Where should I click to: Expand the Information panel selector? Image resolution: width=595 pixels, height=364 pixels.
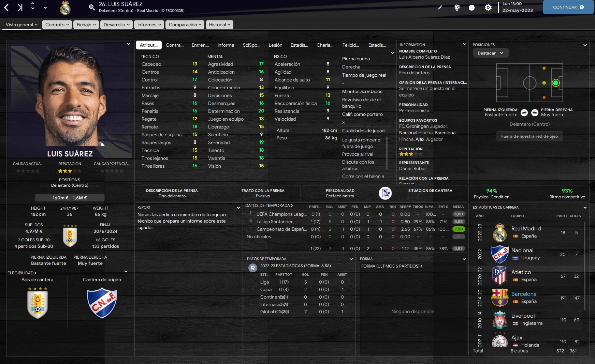click(464, 44)
